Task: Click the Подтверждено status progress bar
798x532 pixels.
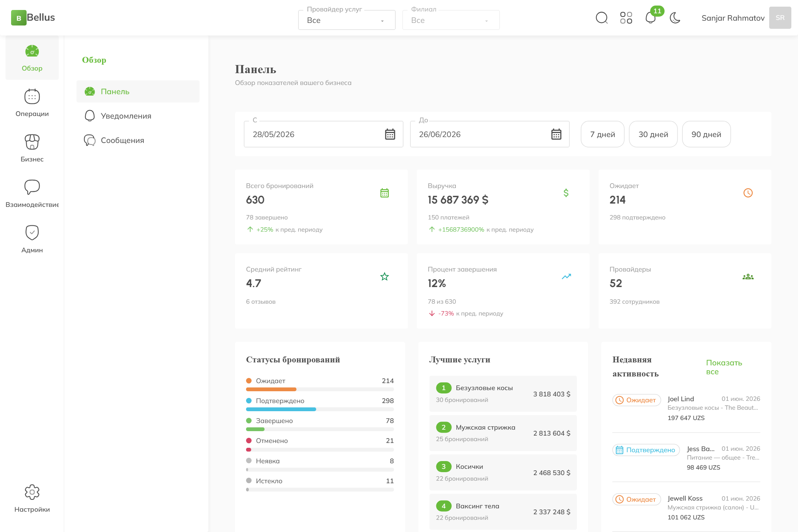Action: point(320,409)
